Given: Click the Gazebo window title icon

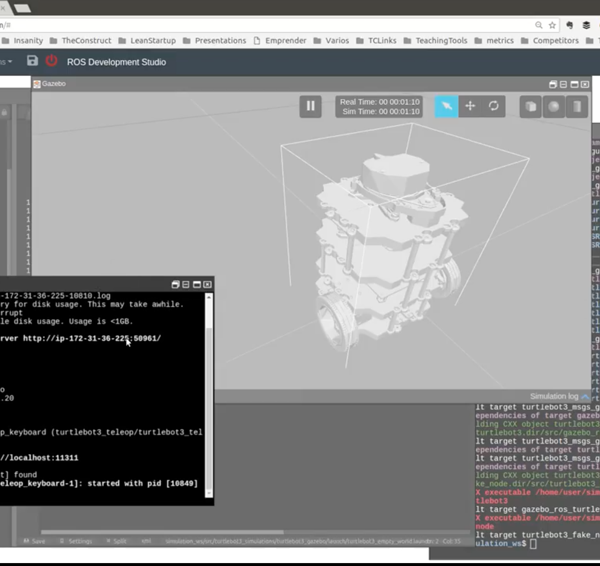Looking at the screenshot, I should (37, 84).
